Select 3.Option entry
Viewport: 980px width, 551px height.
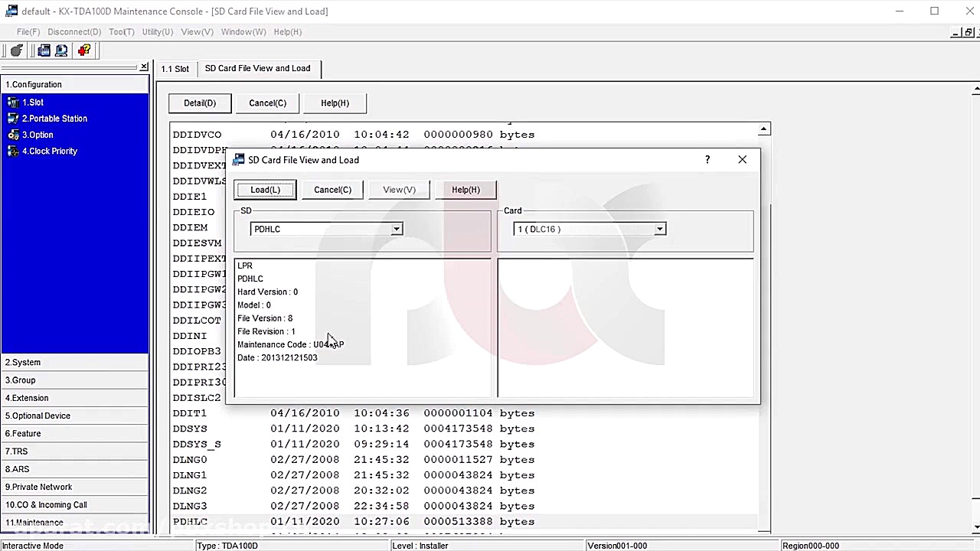pos(38,135)
